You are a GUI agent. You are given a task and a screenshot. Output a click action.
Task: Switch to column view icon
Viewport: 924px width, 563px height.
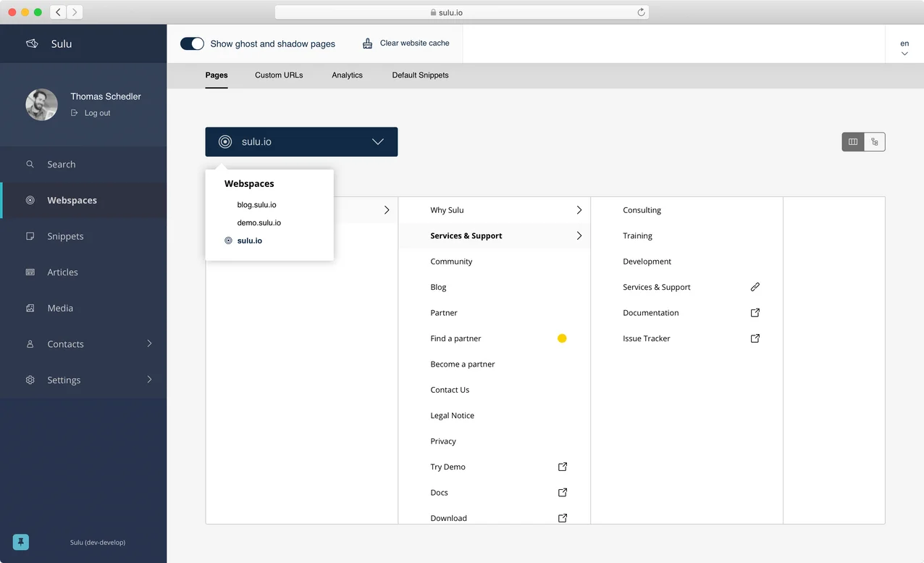(853, 142)
